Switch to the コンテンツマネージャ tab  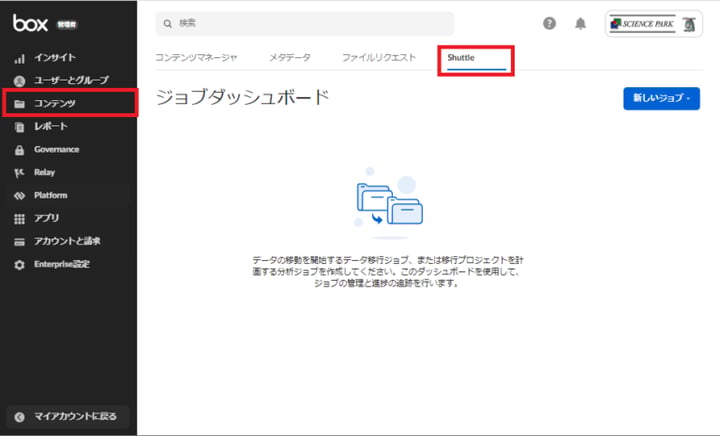(x=196, y=58)
